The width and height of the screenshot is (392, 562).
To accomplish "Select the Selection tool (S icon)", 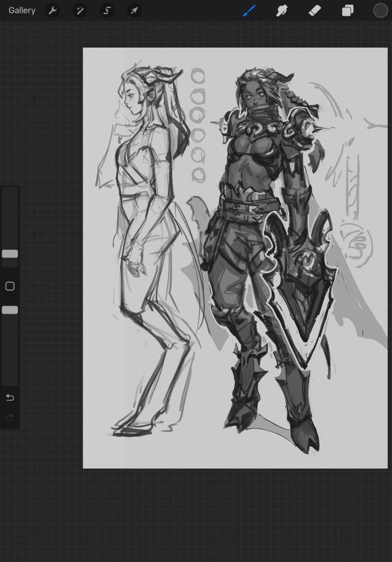I will (x=107, y=11).
